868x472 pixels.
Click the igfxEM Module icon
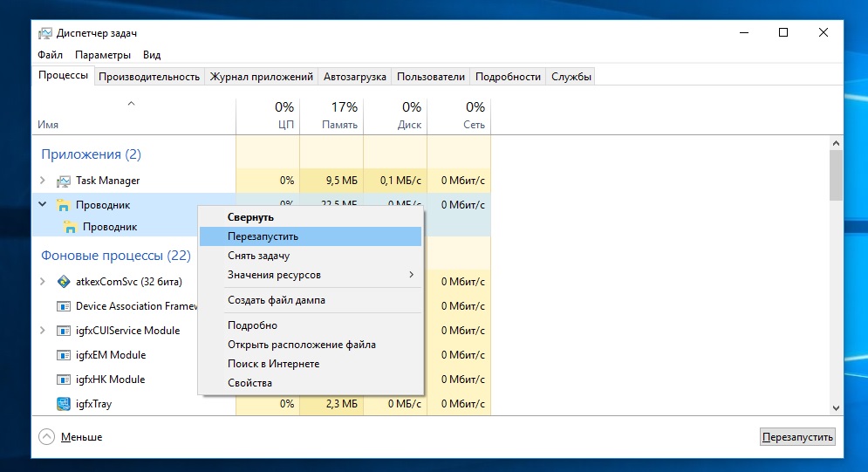pyautogui.click(x=63, y=355)
